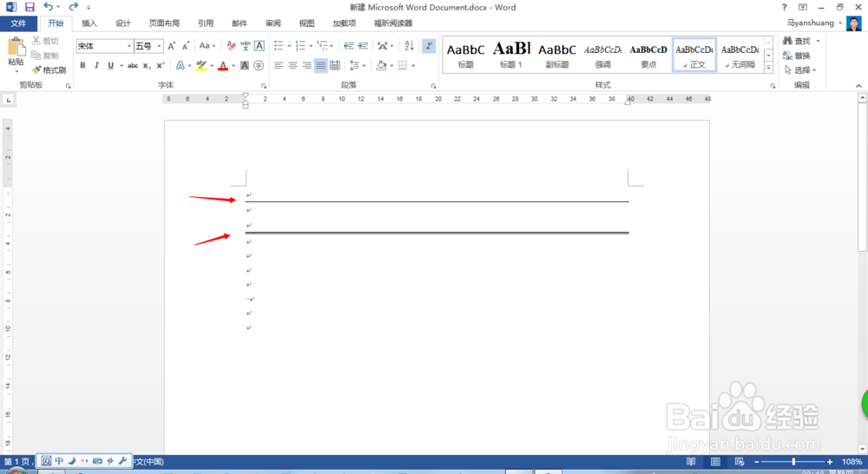The width and height of the screenshot is (868, 474).
Task: Switch to print layout view in status bar
Action: 715,461
